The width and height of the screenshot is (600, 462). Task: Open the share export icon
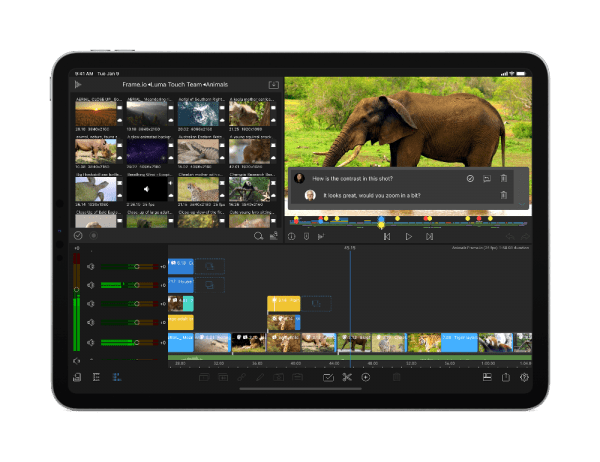[505, 377]
